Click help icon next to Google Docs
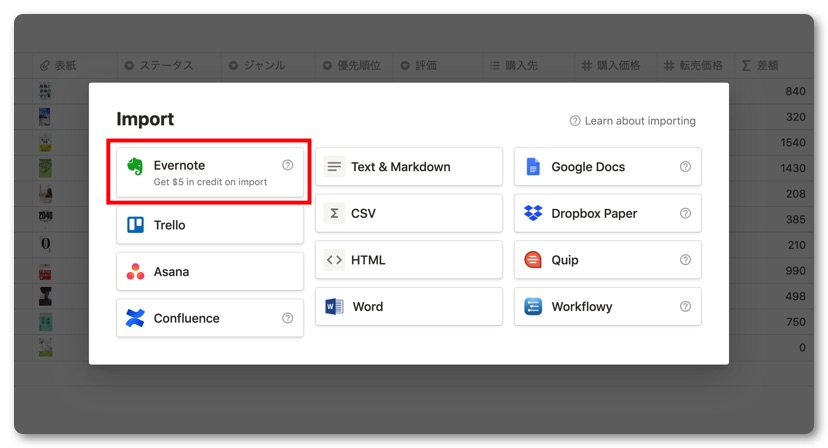 coord(685,167)
